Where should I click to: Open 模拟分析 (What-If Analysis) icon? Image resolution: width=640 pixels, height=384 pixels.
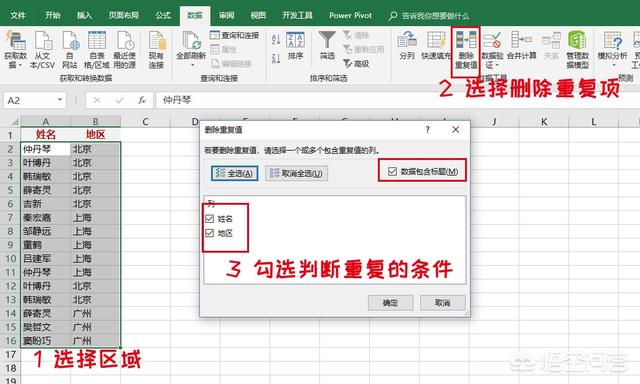click(x=612, y=40)
